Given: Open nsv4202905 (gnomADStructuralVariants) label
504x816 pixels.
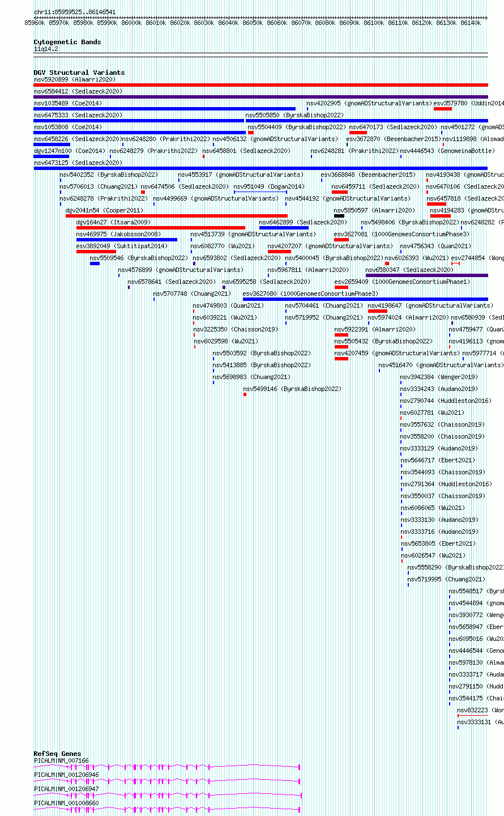Looking at the screenshot, I should [369, 103].
